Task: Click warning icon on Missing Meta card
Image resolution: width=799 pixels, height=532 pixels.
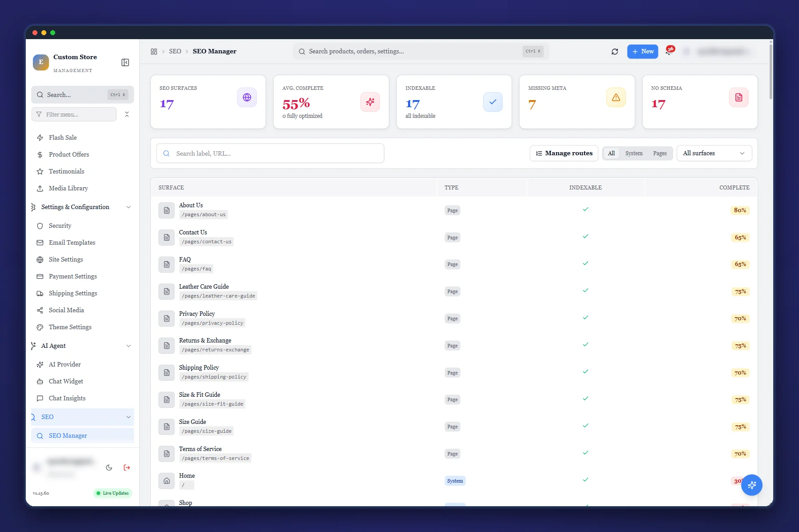Action: point(616,97)
